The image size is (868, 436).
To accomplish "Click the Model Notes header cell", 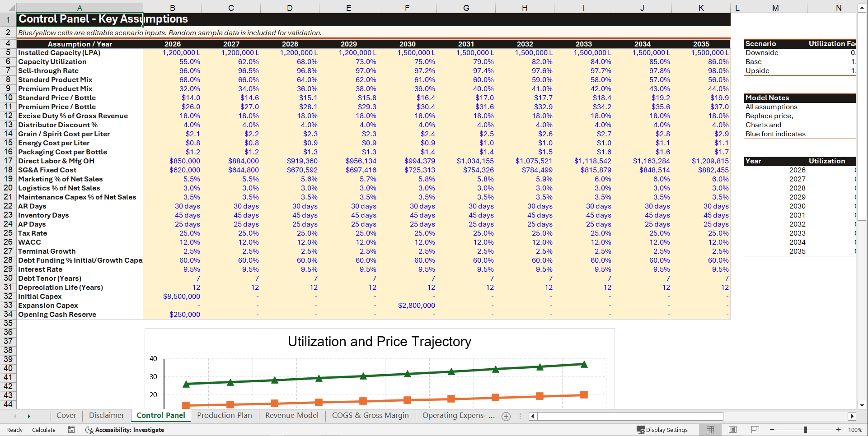I will (775, 98).
